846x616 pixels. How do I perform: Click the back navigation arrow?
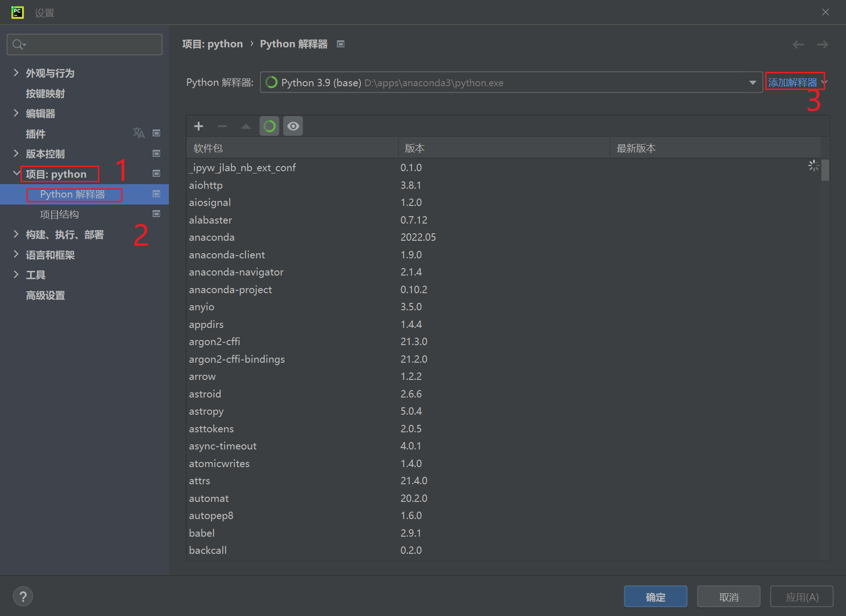(x=798, y=45)
